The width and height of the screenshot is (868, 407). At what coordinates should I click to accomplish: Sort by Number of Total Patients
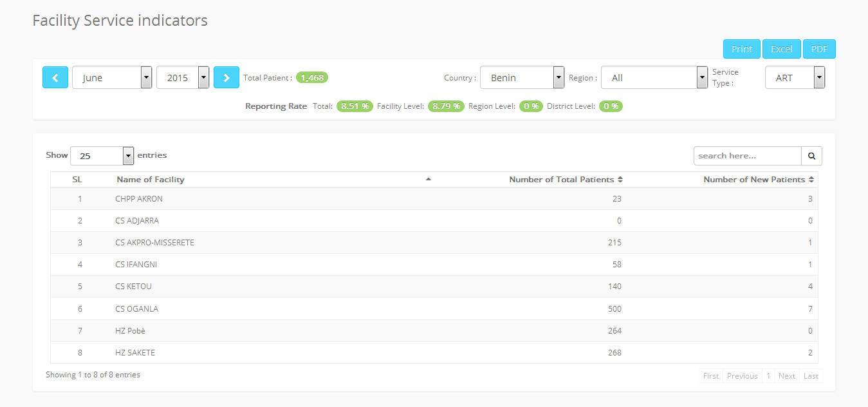(x=566, y=180)
